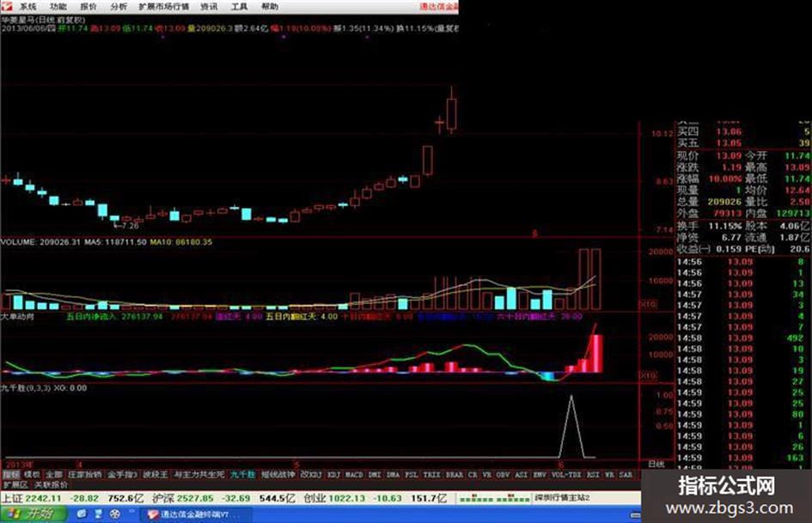Click the second quick launch icon
Viewport: 812px width, 523px height.
tap(99, 514)
